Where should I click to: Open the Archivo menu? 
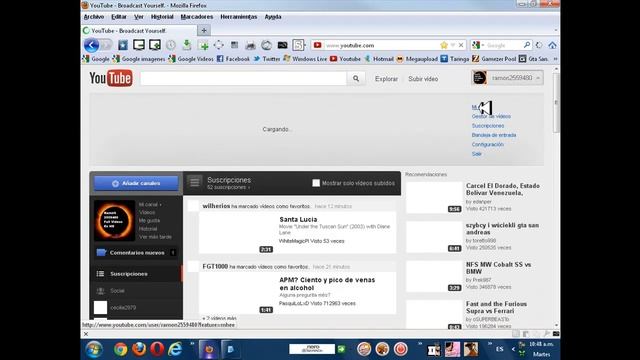point(94,17)
